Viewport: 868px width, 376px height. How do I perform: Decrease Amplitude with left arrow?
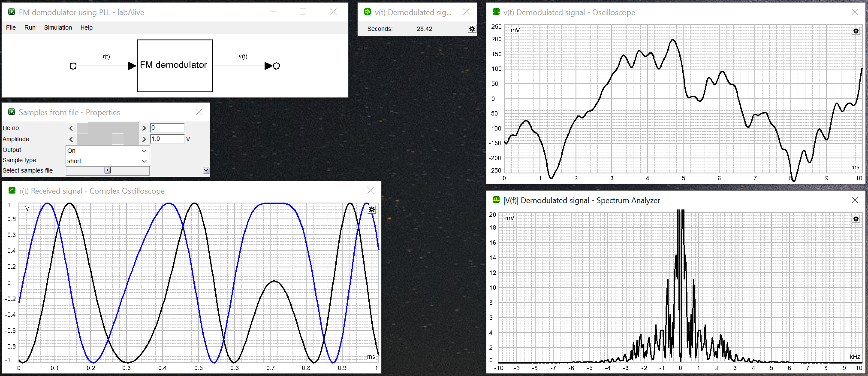[x=71, y=139]
